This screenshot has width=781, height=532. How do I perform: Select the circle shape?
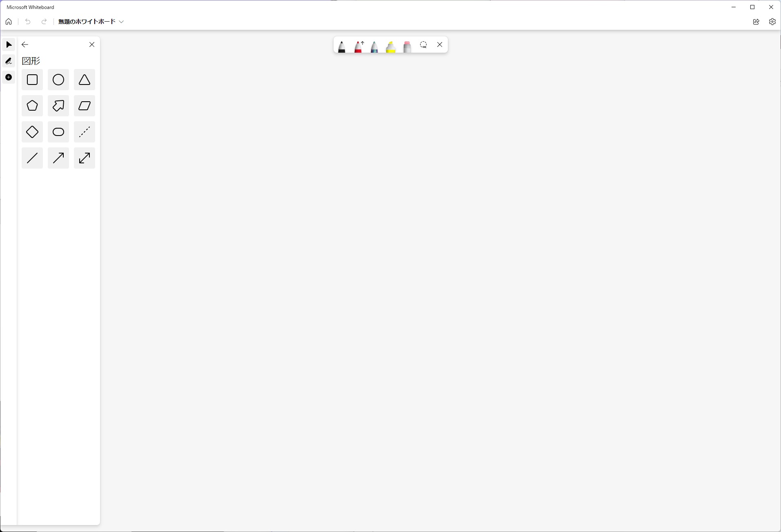click(x=58, y=80)
